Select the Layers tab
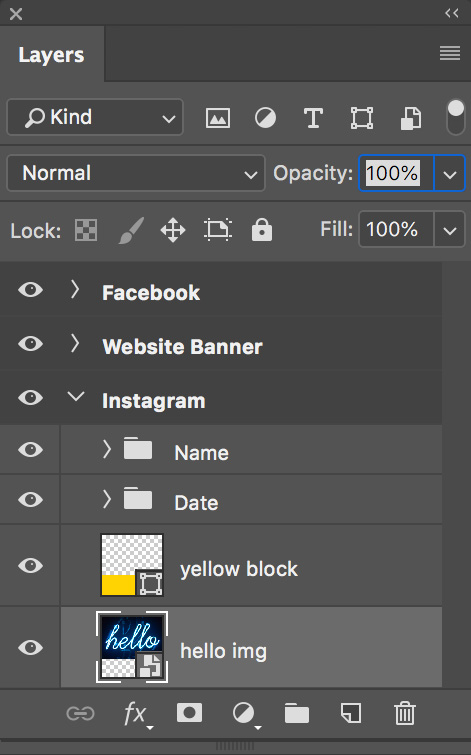471x755 pixels. pyautogui.click(x=52, y=54)
